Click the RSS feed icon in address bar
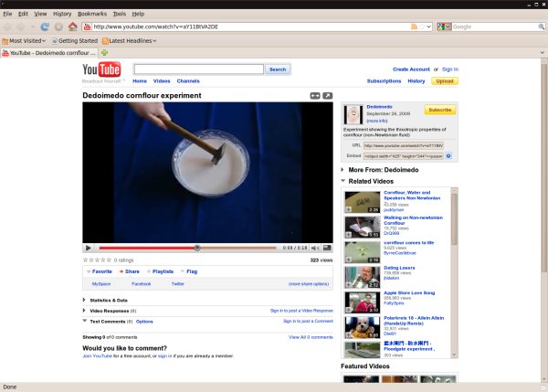Image resolution: width=548 pixels, height=392 pixels. (x=414, y=26)
